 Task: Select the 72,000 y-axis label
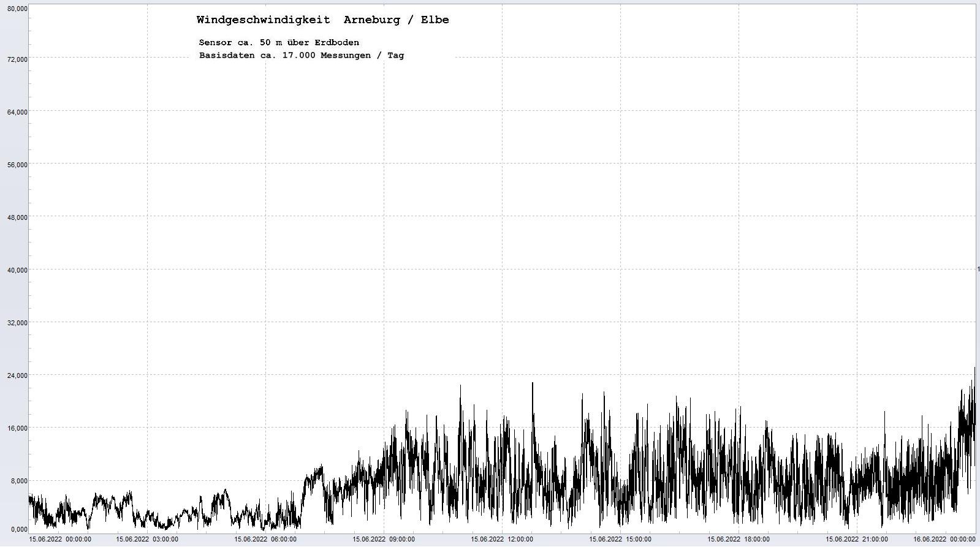16,59
